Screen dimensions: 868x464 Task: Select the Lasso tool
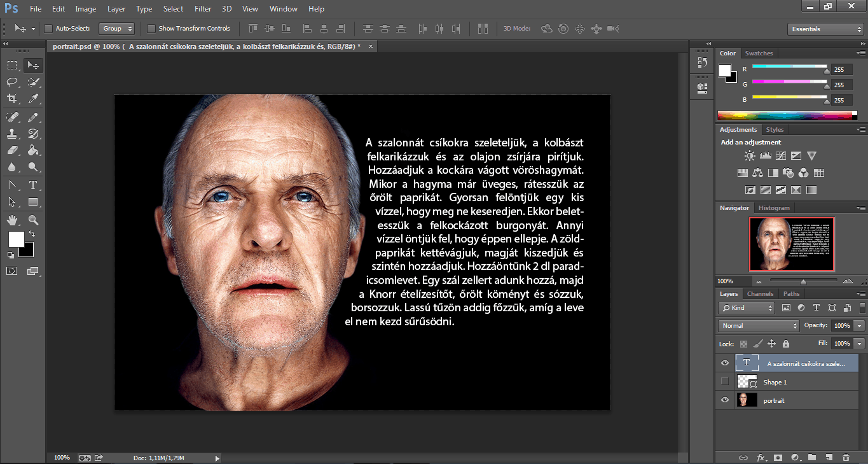12,82
